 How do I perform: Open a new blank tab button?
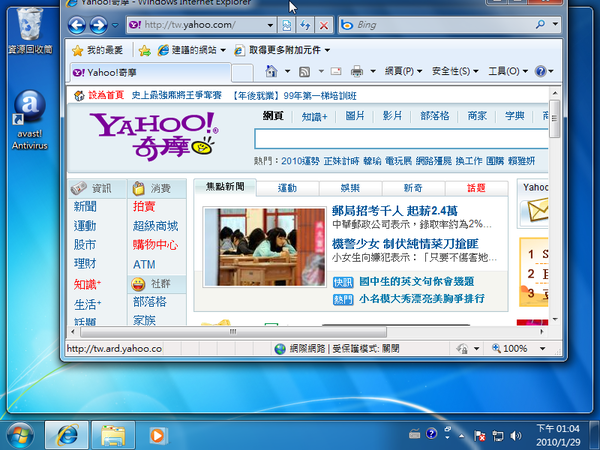243,73
